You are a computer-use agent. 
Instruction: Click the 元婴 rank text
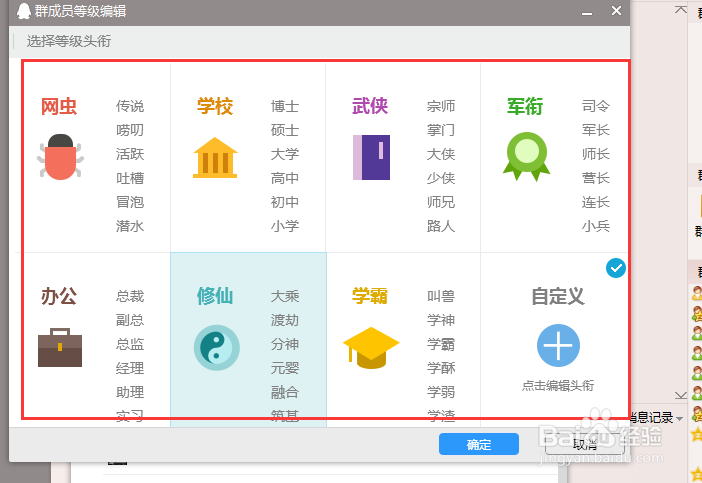(x=285, y=368)
